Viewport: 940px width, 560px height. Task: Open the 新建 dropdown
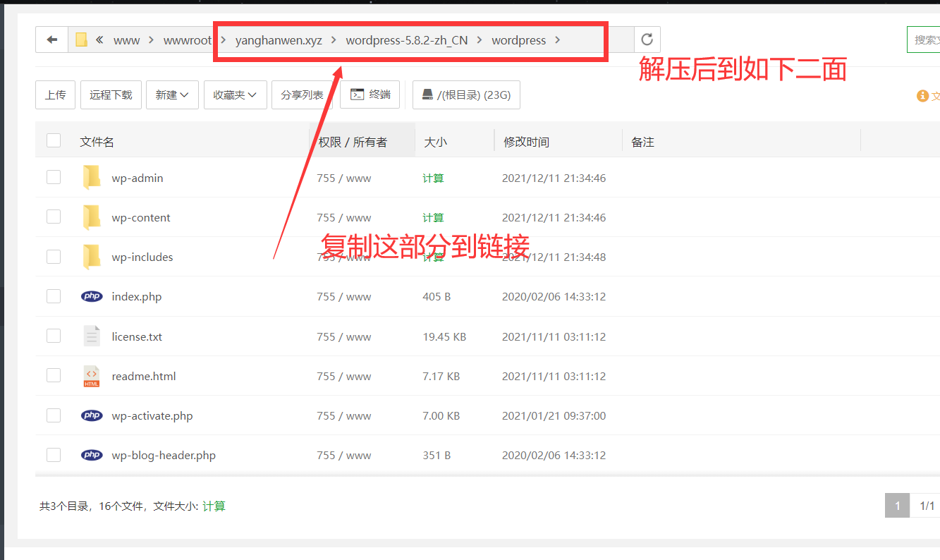point(172,95)
